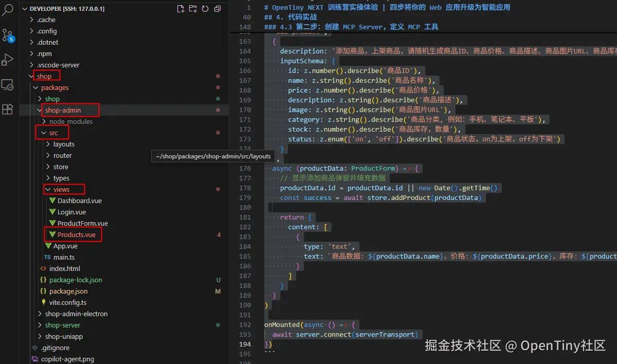Click the Vue icon beside Login.vue
617x364 pixels.
(x=52, y=212)
